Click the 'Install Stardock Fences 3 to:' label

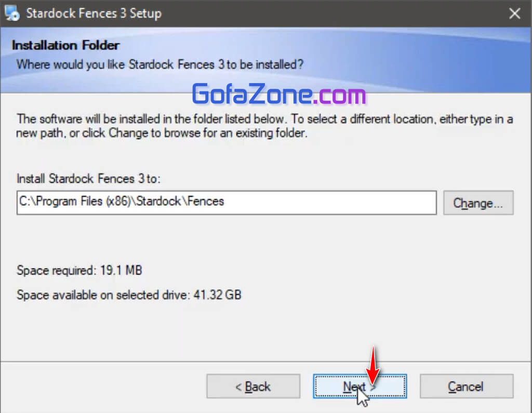pyautogui.click(x=89, y=179)
